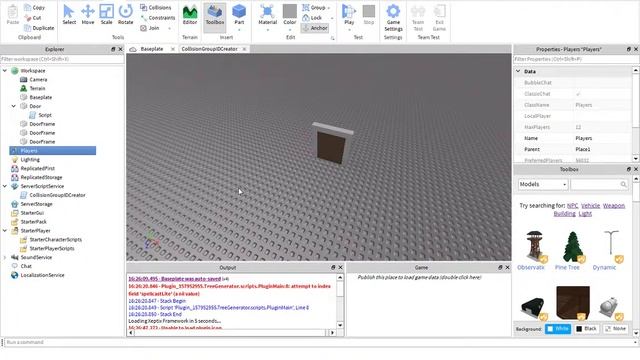640x360 pixels.
Task: Pick the Rotate tool
Action: click(x=125, y=15)
